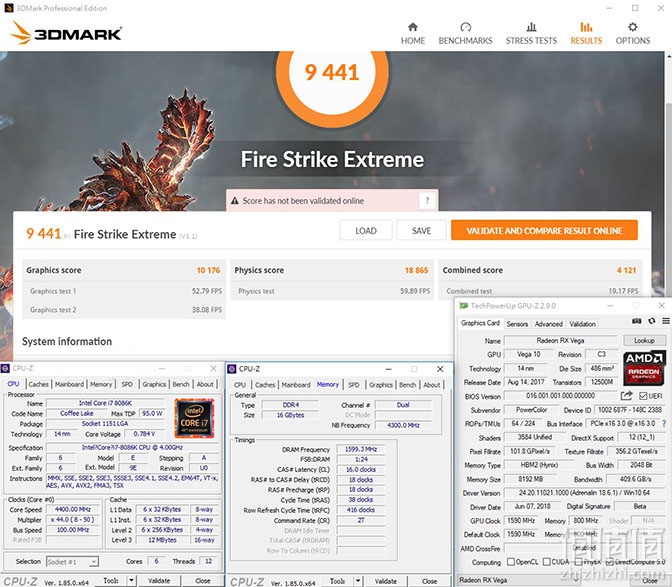Click the 3DMark title bar app icon
The image size is (672, 587).
point(9,8)
